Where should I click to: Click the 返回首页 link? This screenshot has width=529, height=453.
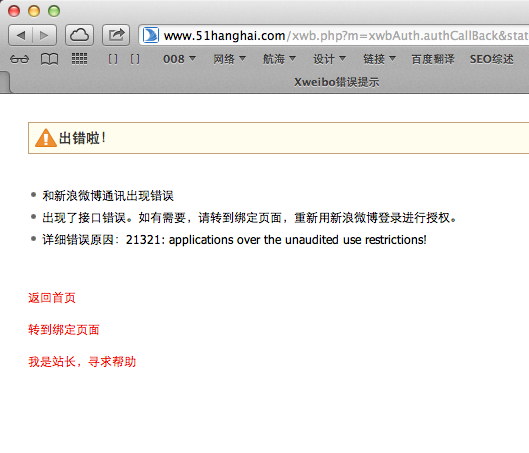tap(52, 298)
